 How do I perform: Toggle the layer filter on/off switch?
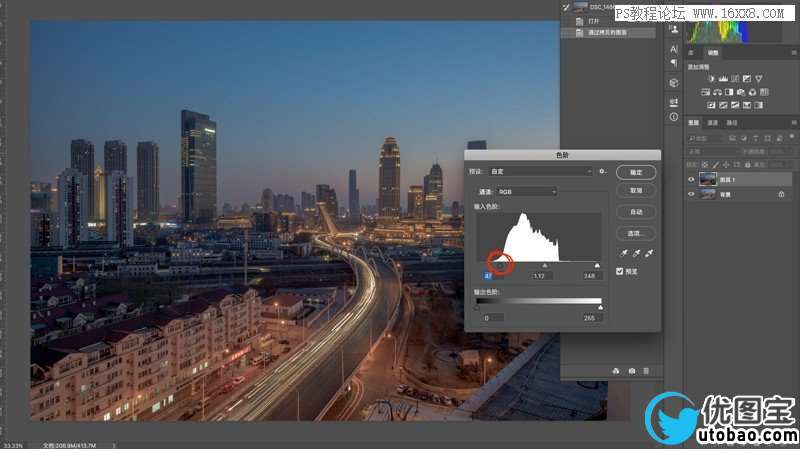792,138
